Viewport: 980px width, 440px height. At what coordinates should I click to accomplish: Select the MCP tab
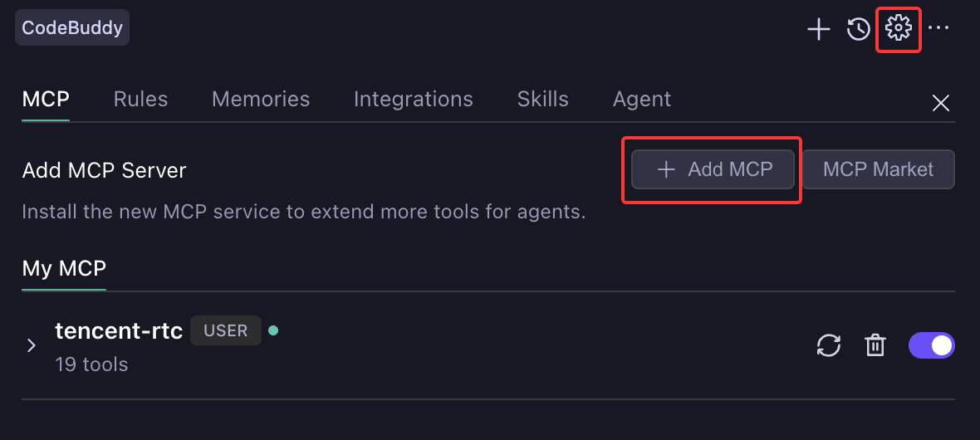(46, 100)
